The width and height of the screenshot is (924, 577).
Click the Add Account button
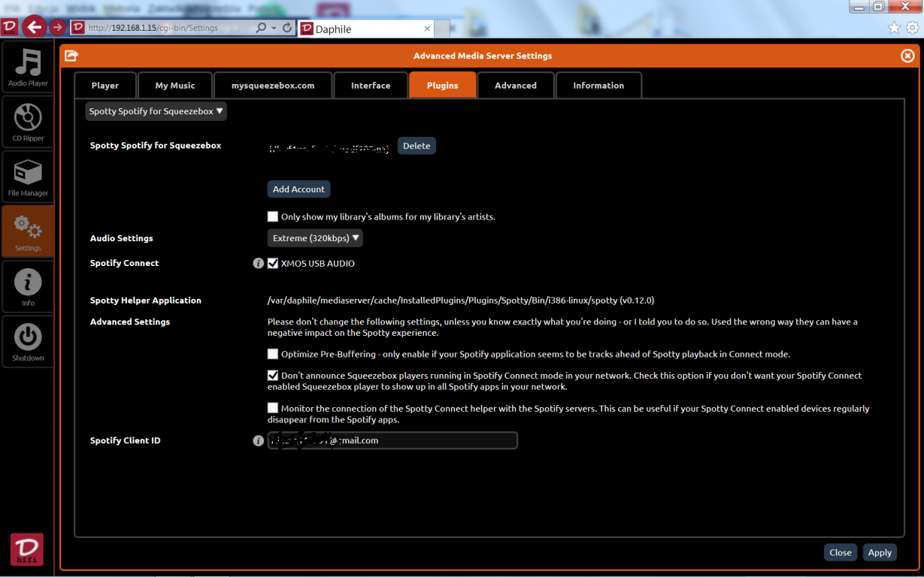(299, 189)
